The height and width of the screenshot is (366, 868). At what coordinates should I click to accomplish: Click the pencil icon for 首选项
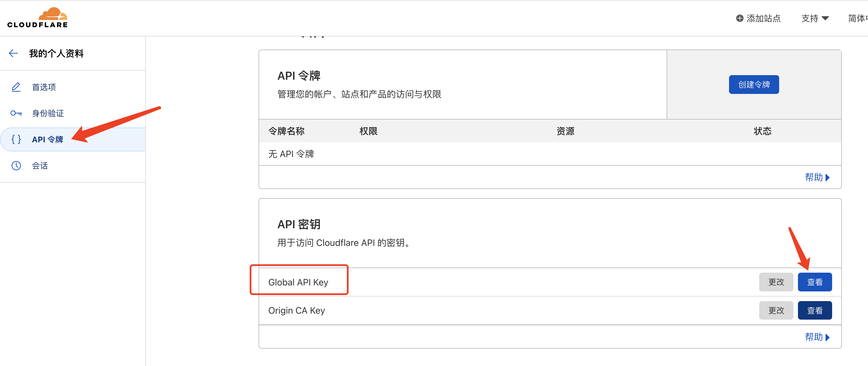click(x=16, y=87)
